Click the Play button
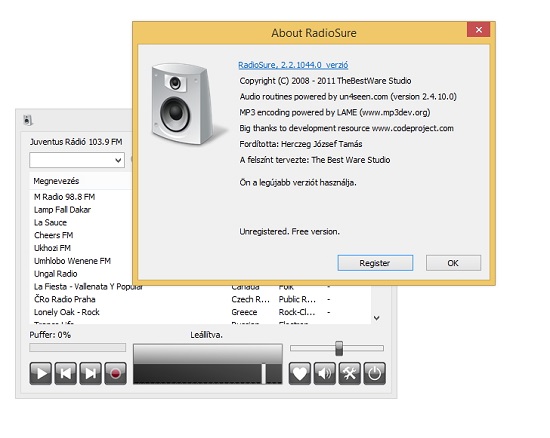 41,373
